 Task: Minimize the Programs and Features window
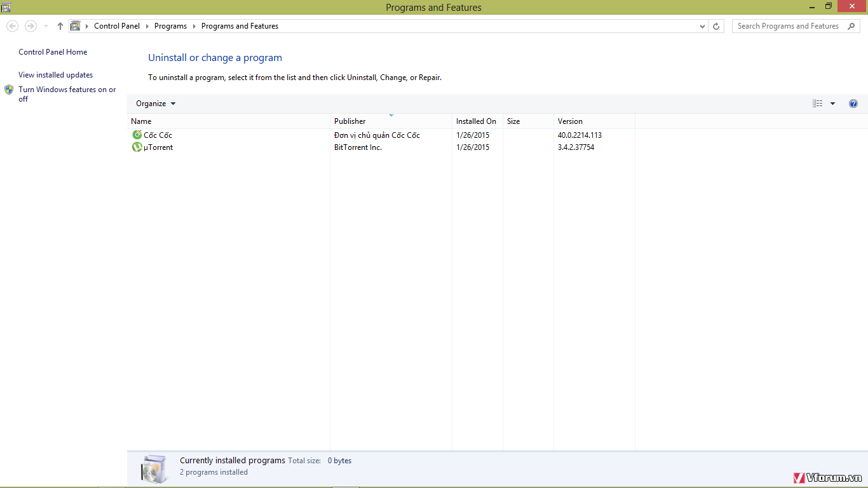click(x=811, y=6)
